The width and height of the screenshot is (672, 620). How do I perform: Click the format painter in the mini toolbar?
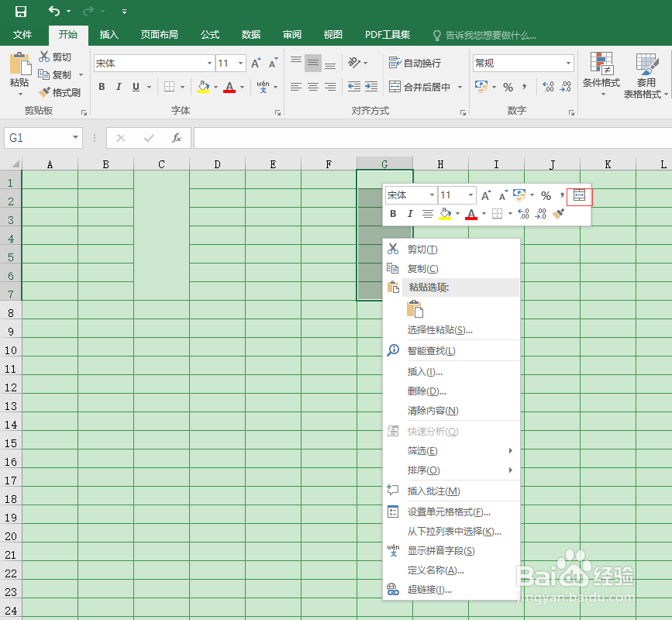(558, 213)
